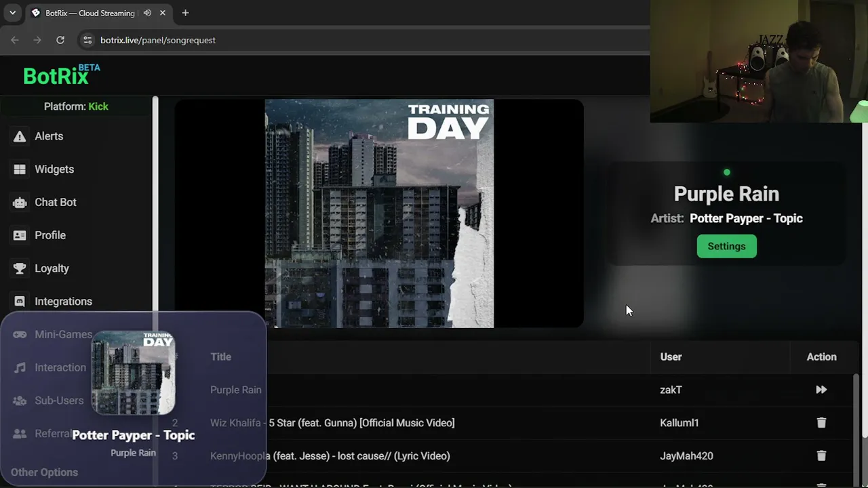This screenshot has width=868, height=488.
Task: Open a new browser tab
Action: pos(185,13)
